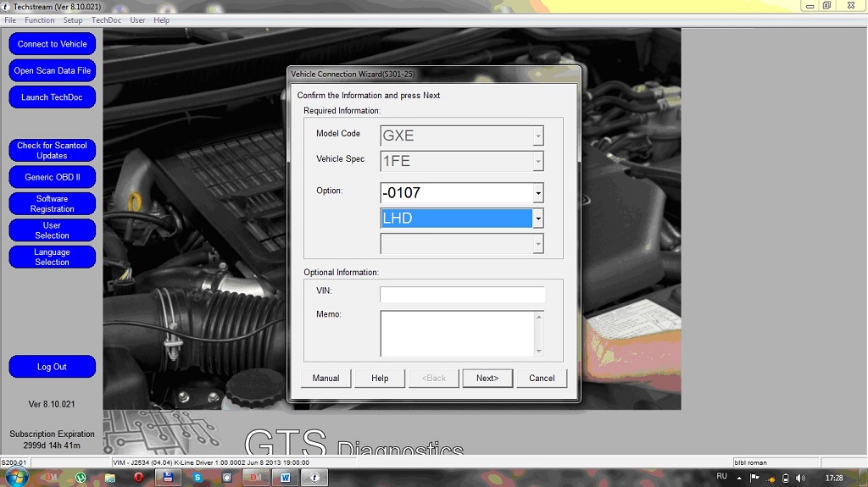Click the Log Out button
This screenshot has height=487, width=868.
coord(52,367)
